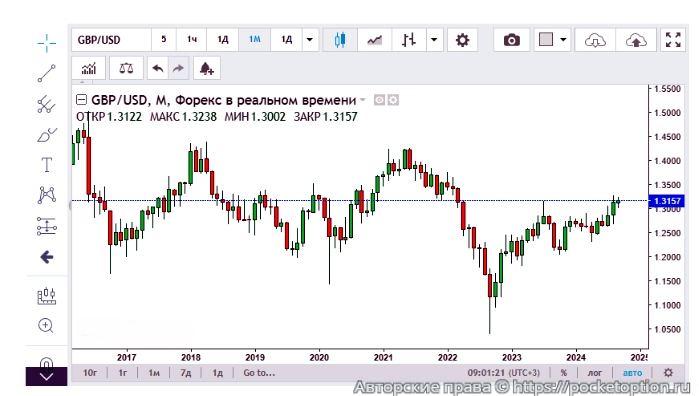Collapse the GBP/USD legend
Image resolution: width=699 pixels, height=396 pixels.
point(81,100)
